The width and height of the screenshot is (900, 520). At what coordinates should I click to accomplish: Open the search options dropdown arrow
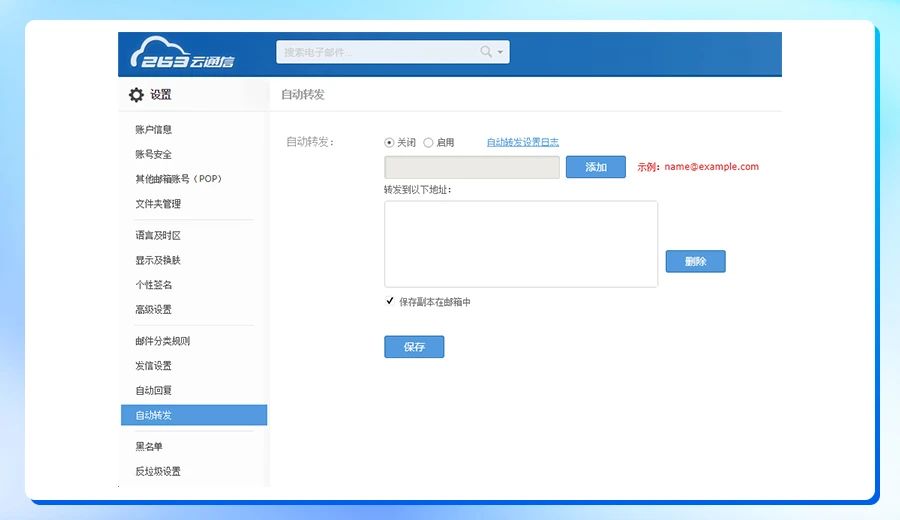click(501, 52)
